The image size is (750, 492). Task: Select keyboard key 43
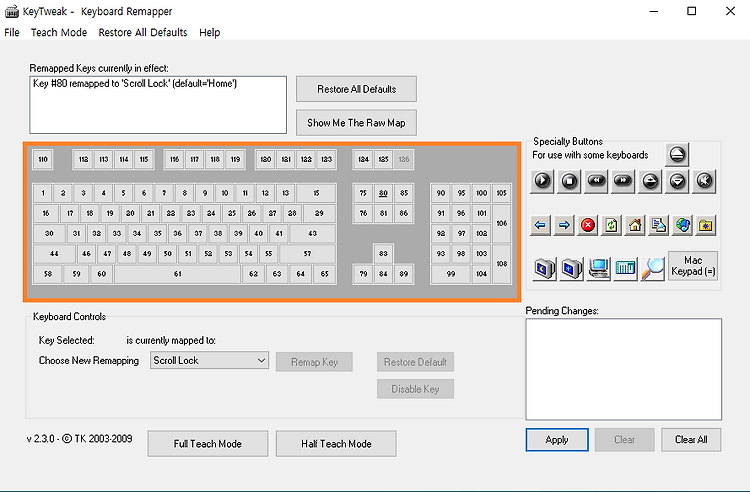click(312, 233)
